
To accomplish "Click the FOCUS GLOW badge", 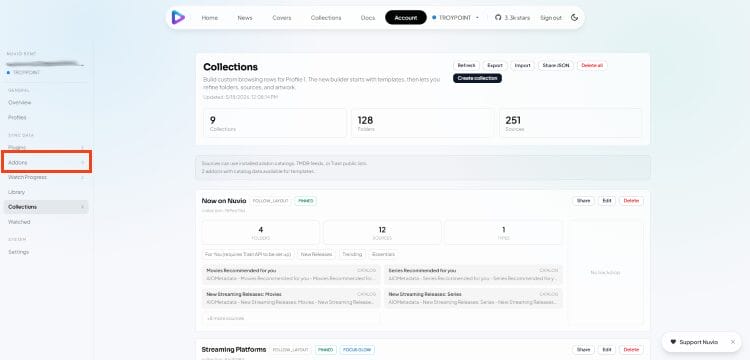I will (357, 349).
